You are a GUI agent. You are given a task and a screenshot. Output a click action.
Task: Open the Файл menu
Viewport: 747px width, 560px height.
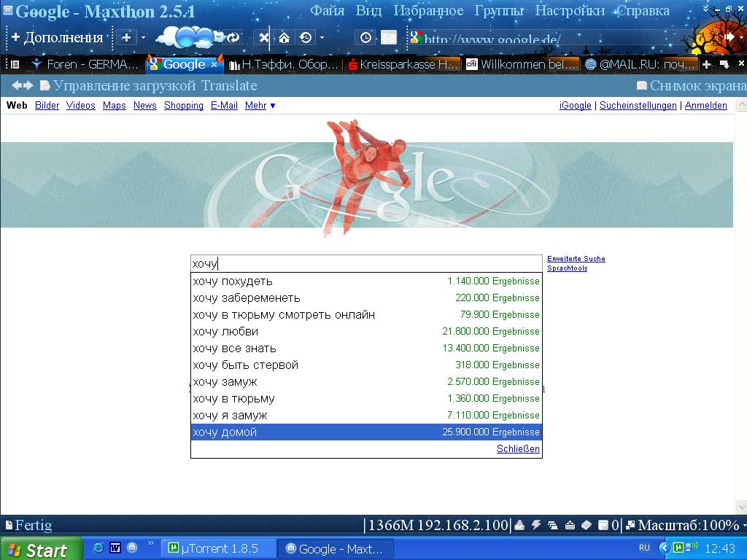click(x=328, y=10)
